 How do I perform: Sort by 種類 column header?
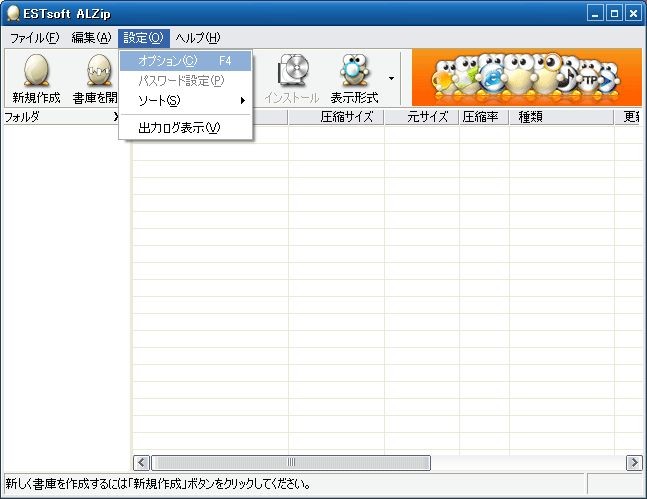click(562, 117)
